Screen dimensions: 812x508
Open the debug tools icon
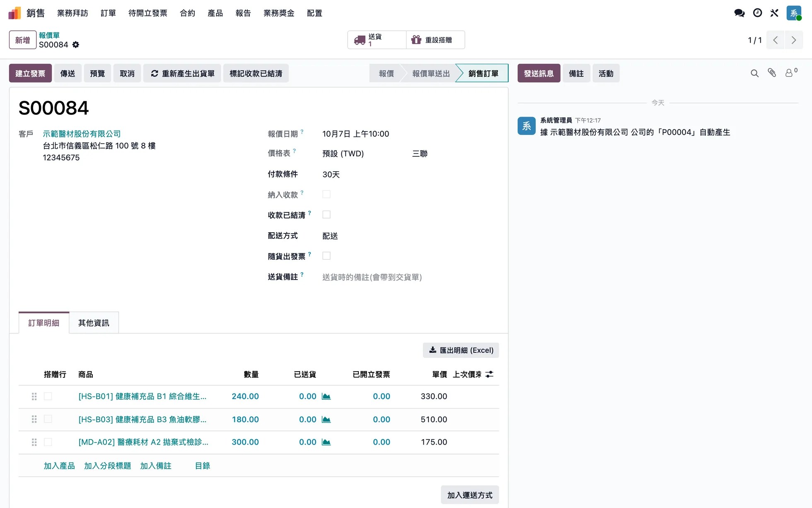774,13
